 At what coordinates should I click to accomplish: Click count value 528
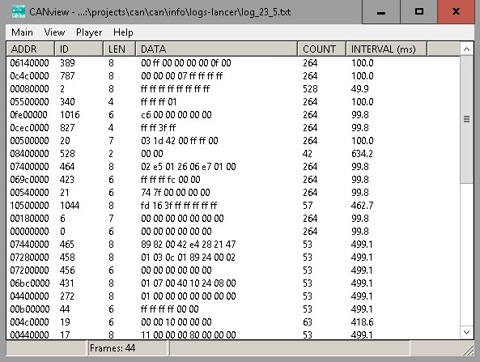(310, 89)
